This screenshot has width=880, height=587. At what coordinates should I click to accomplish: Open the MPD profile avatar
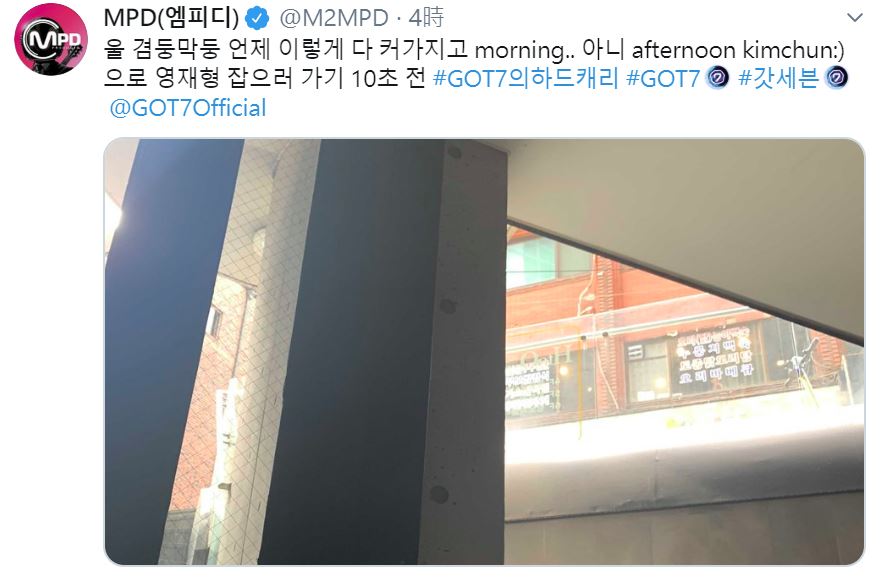pos(51,39)
